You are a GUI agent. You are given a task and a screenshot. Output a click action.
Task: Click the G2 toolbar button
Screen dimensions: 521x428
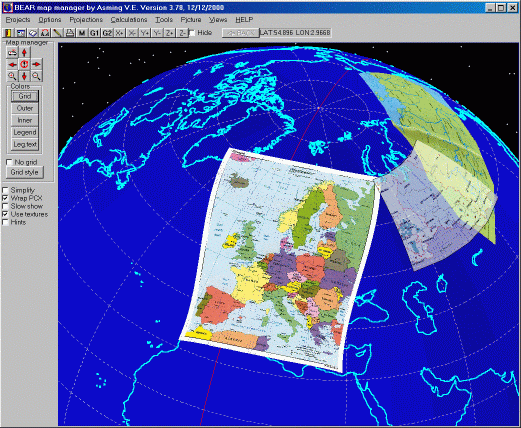[x=107, y=33]
